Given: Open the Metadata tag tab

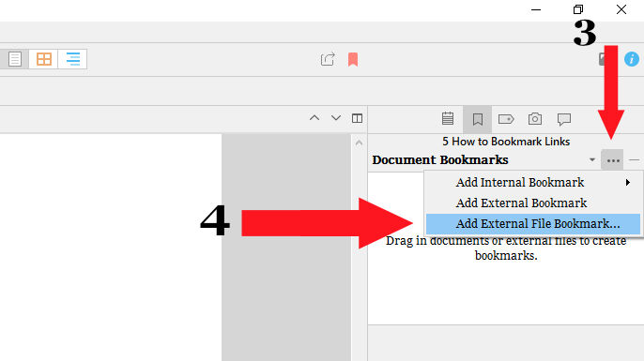Looking at the screenshot, I should pyautogui.click(x=506, y=119).
